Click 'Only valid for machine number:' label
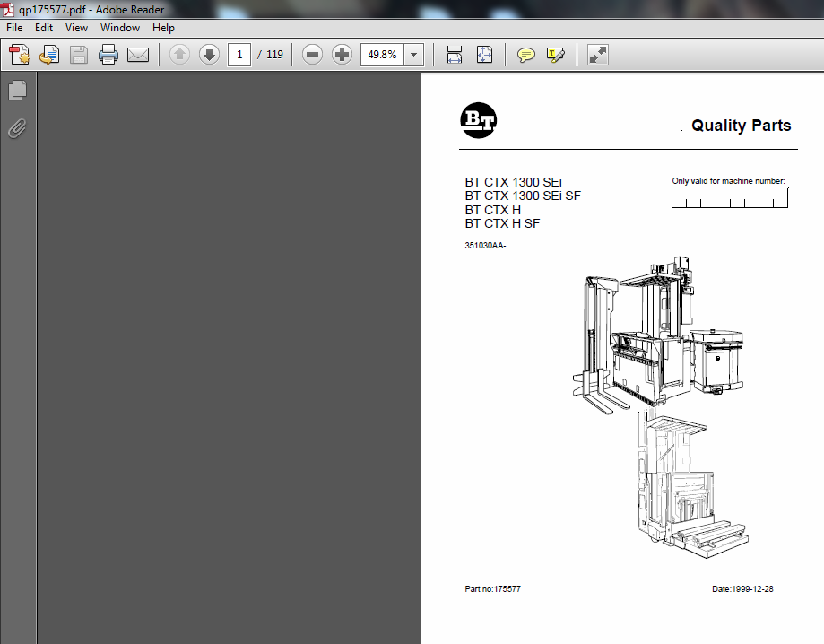 [728, 181]
